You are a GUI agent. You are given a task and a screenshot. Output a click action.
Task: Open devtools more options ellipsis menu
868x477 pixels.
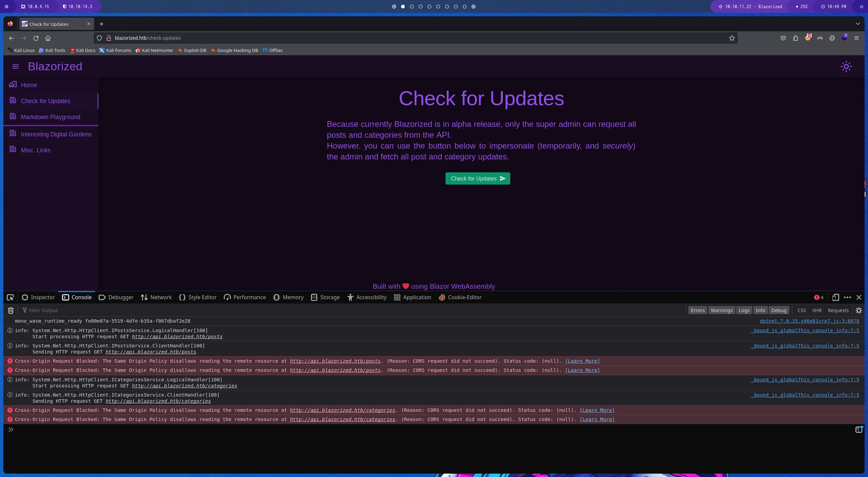click(847, 298)
